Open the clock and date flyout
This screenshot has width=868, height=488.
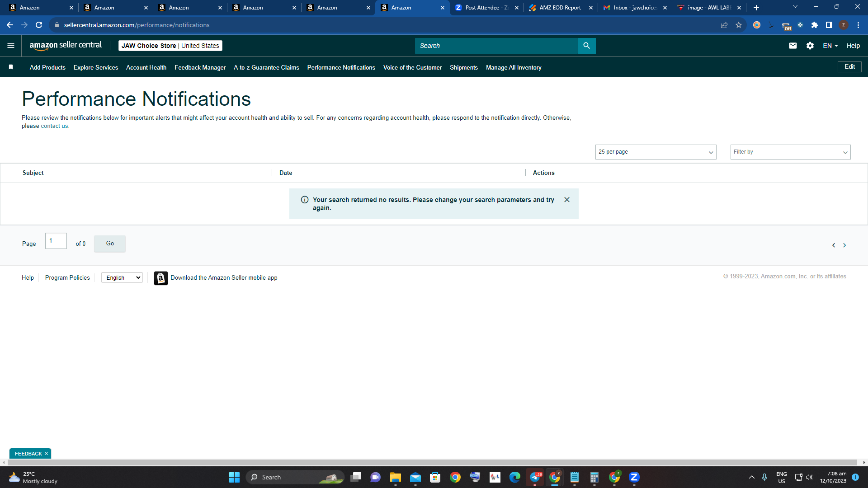tap(833, 477)
